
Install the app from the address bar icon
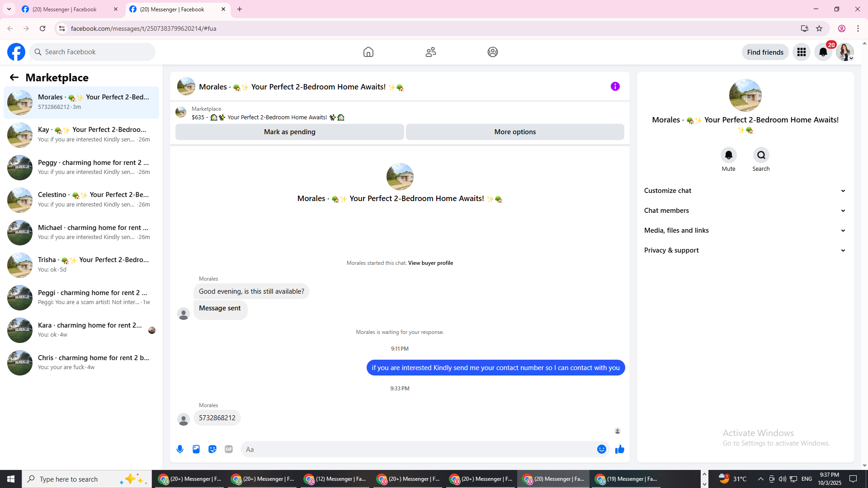click(x=805, y=28)
